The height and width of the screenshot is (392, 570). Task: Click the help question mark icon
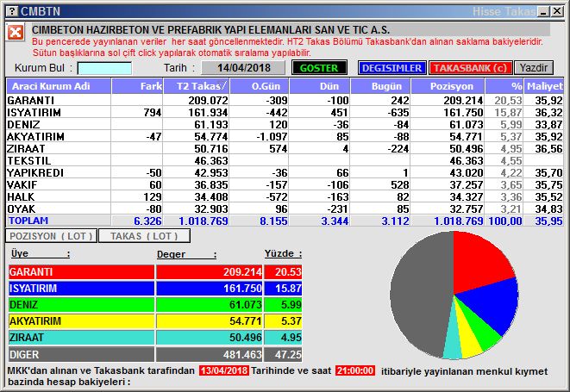12,11
